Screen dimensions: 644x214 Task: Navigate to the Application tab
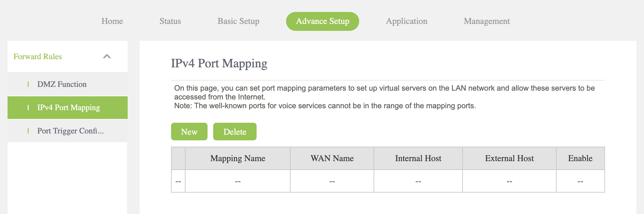coord(407,21)
